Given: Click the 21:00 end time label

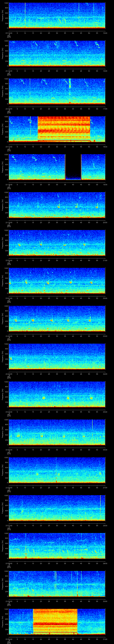Looking at the screenshot, I should coord(105,260).
